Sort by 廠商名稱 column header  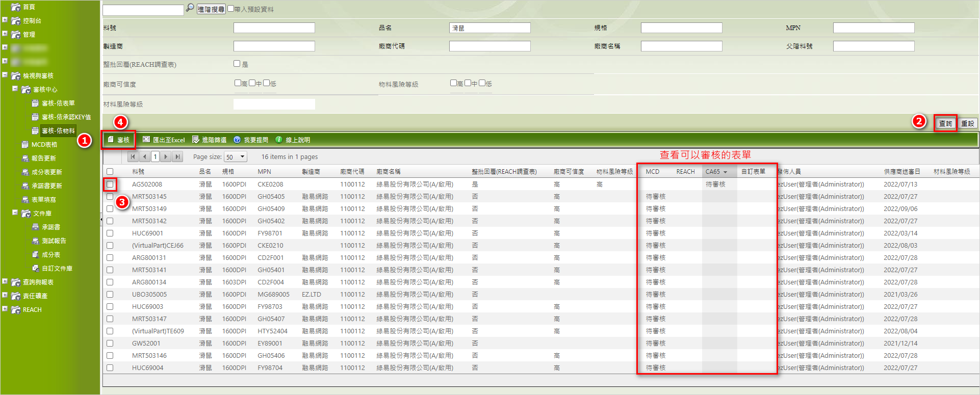(389, 172)
